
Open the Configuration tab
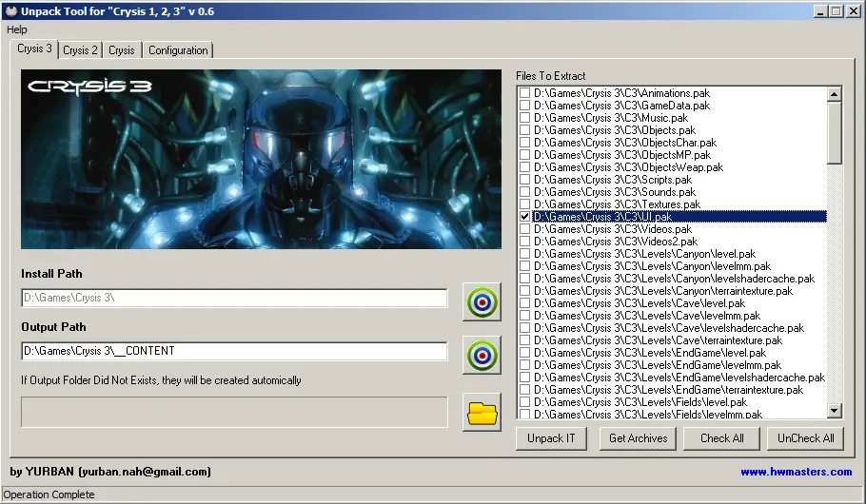(178, 50)
